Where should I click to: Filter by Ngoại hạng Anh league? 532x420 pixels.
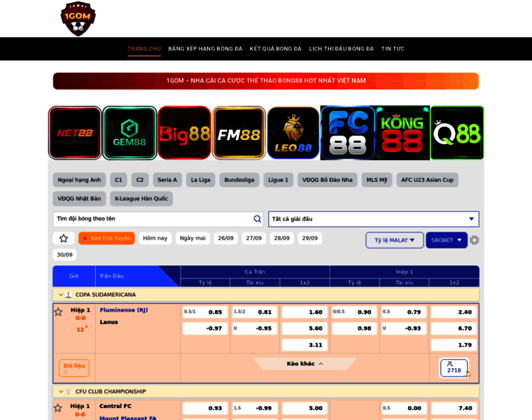79,180
